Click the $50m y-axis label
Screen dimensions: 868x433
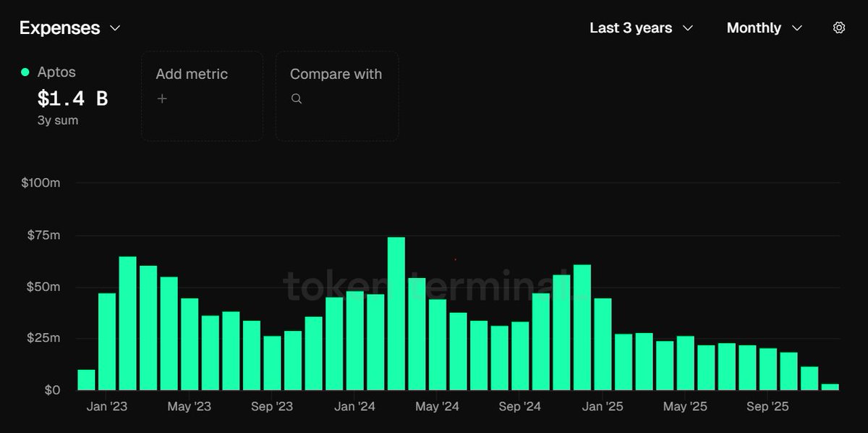43,287
